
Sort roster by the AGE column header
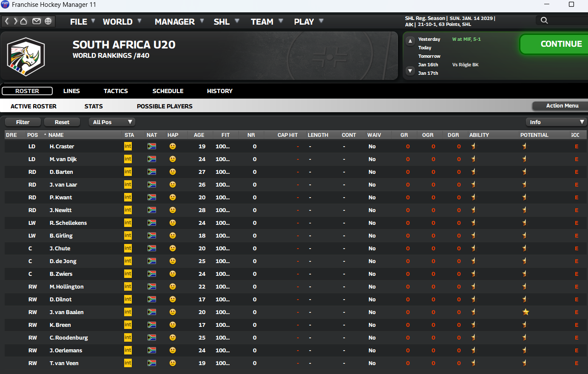(199, 135)
